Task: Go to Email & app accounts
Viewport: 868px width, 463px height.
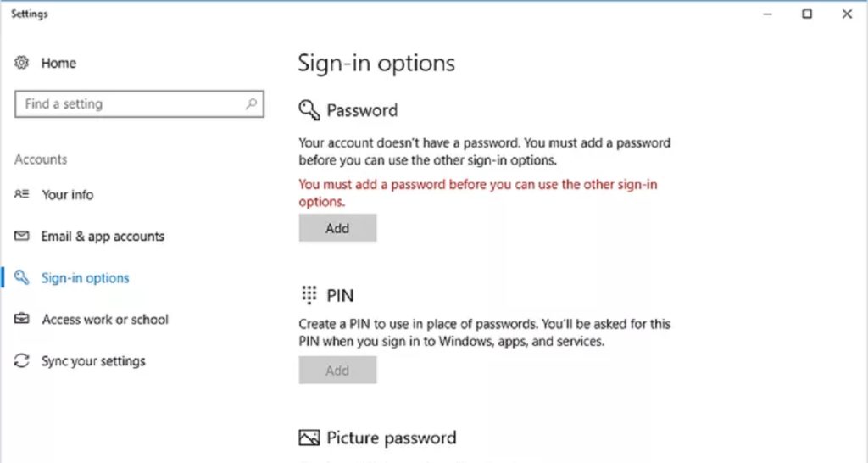Action: coord(103,237)
